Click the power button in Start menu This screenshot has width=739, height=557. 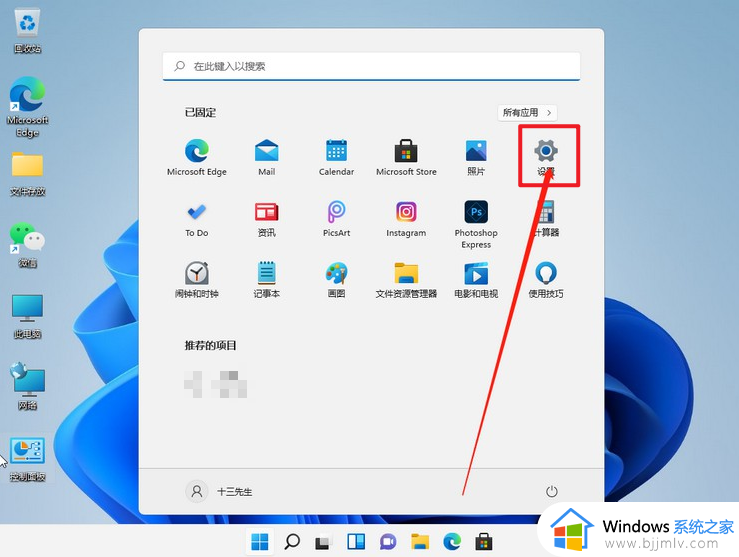tap(551, 491)
